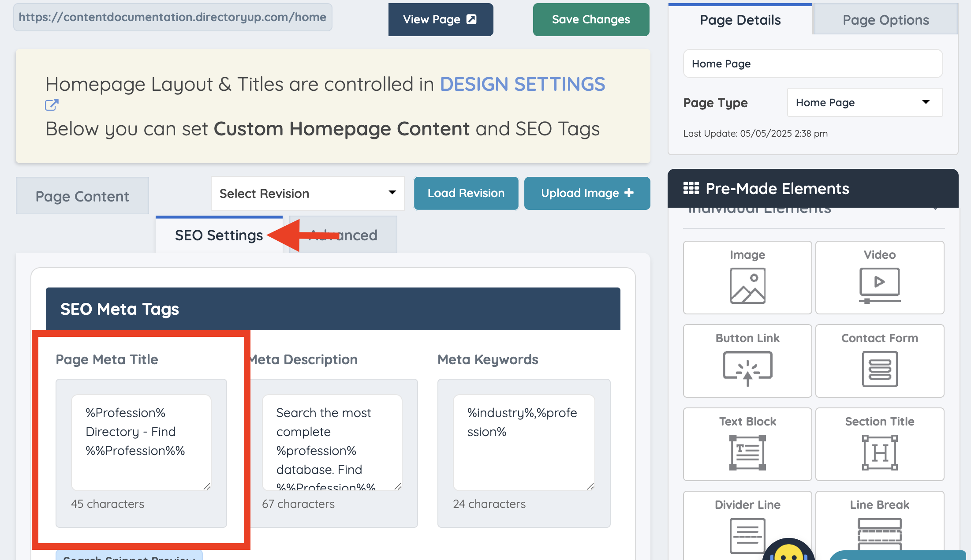This screenshot has height=560, width=971.
Task: Choose the Text Block element icon
Action: (747, 452)
